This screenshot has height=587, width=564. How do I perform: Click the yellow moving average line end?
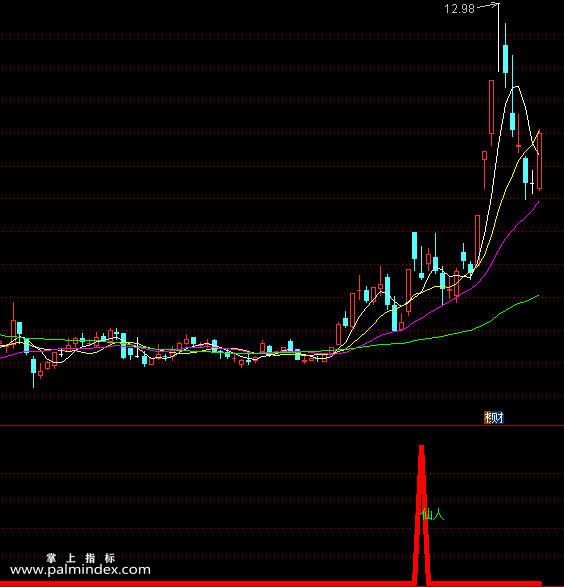(x=539, y=132)
